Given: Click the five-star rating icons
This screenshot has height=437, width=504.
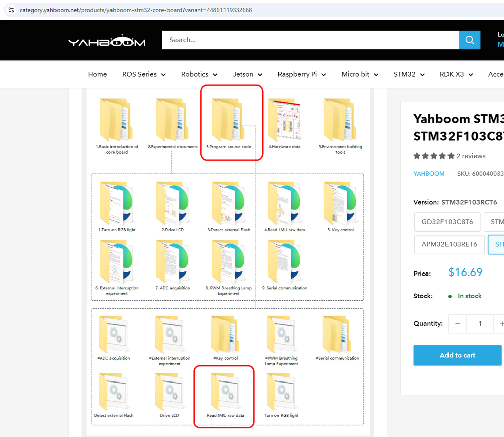Looking at the screenshot, I should point(433,156).
